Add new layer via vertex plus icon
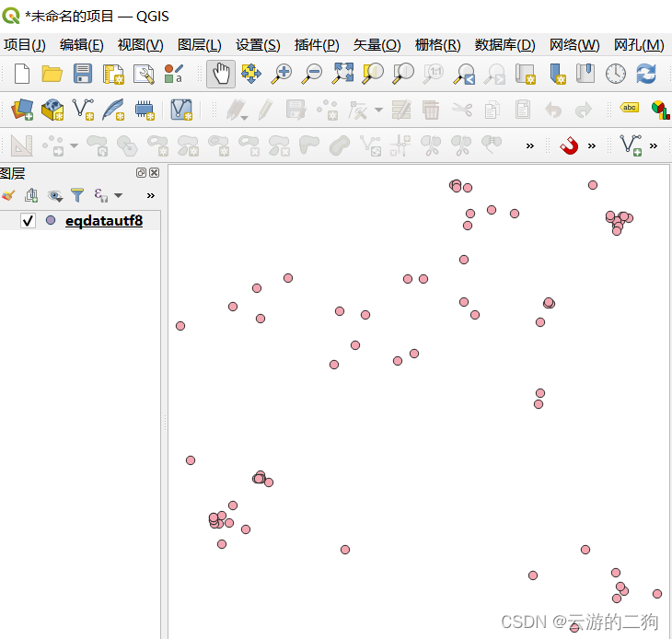 pyautogui.click(x=631, y=145)
